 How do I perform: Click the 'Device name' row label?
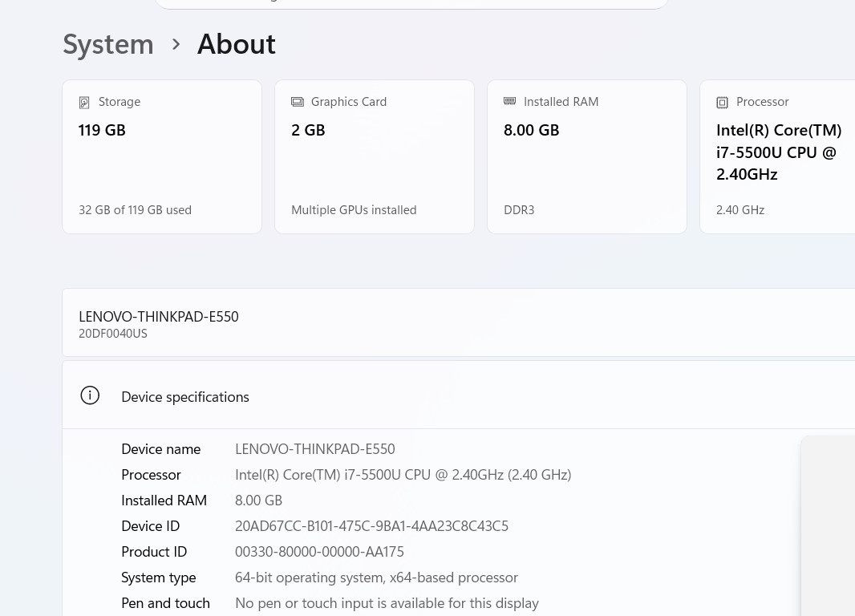(x=161, y=449)
